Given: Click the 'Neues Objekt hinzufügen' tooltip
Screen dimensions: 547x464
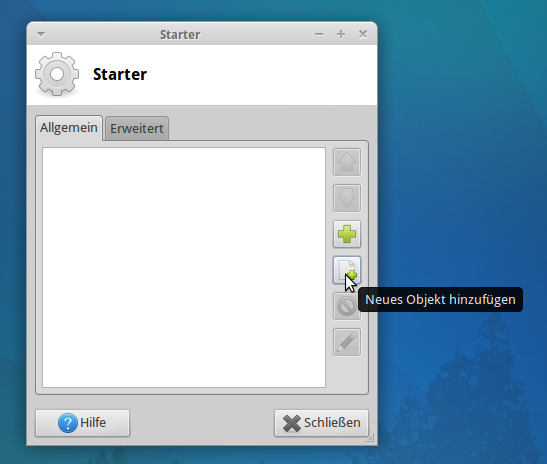Looking at the screenshot, I should click(x=440, y=299).
